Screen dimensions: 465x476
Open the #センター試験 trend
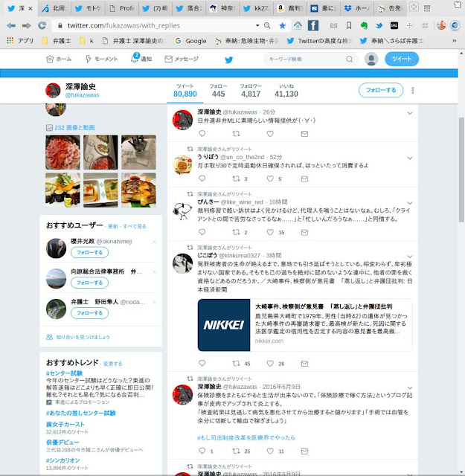[x=64, y=373]
